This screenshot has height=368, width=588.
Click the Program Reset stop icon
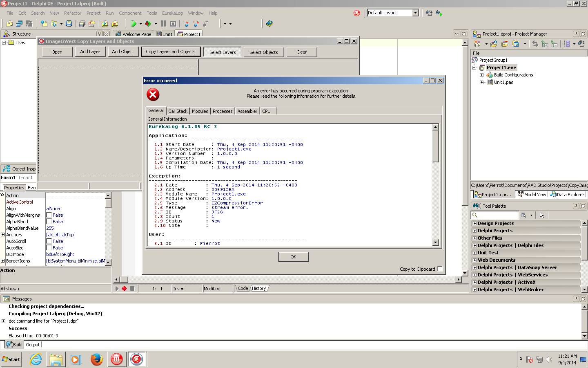pyautogui.click(x=173, y=24)
